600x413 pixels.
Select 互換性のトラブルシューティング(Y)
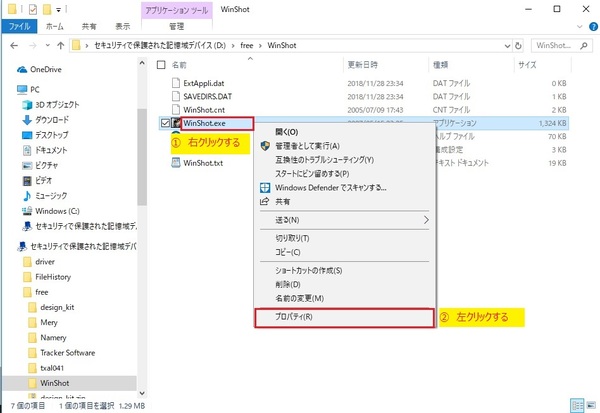click(x=344, y=160)
